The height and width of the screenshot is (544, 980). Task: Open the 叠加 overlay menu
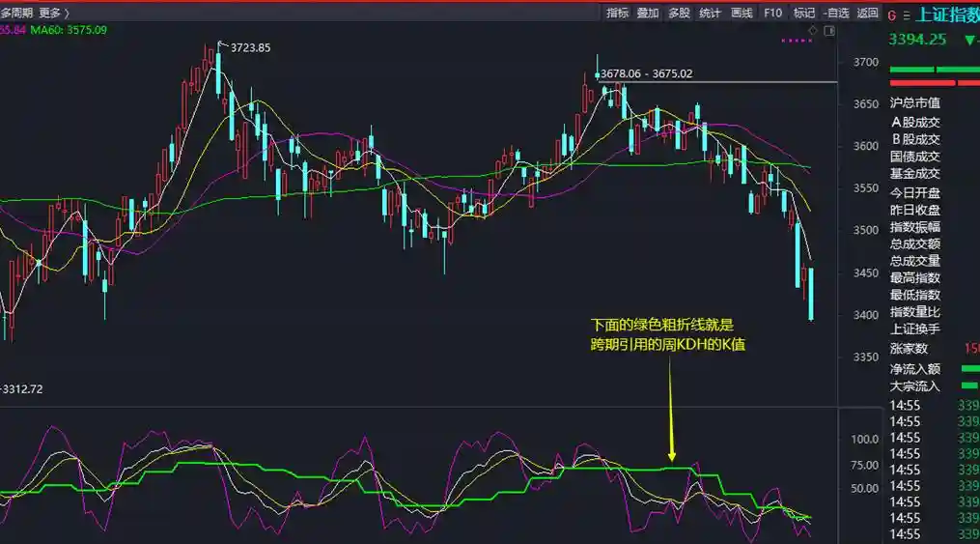coord(648,13)
